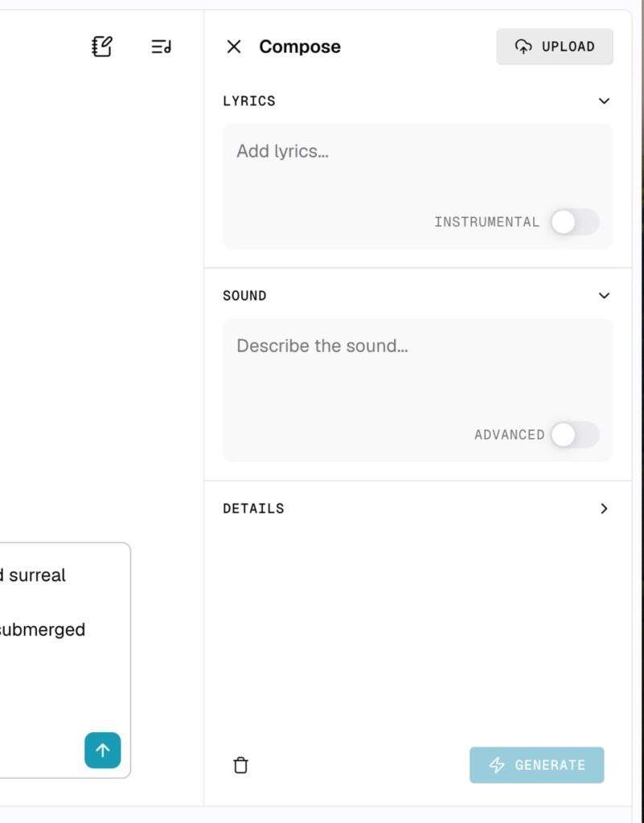Expand the DETAILS section arrow
The width and height of the screenshot is (644, 823).
(604, 508)
